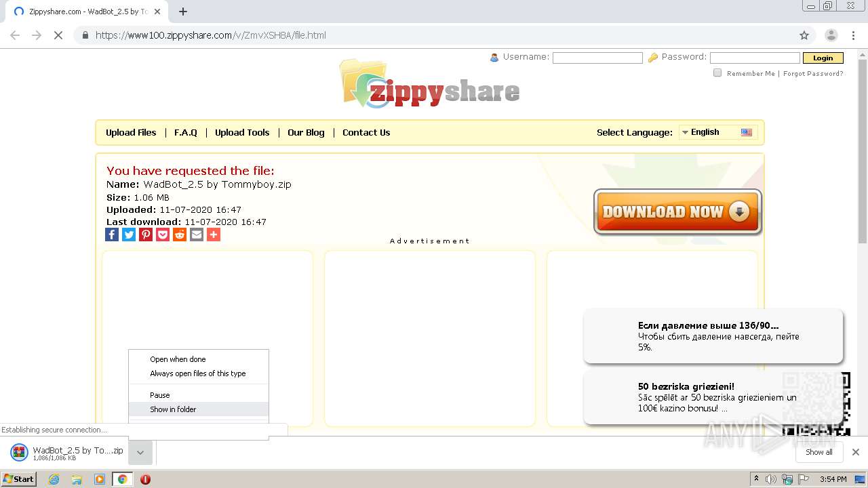The height and width of the screenshot is (488, 868).
Task: Close the downloads bar
Action: point(855,452)
